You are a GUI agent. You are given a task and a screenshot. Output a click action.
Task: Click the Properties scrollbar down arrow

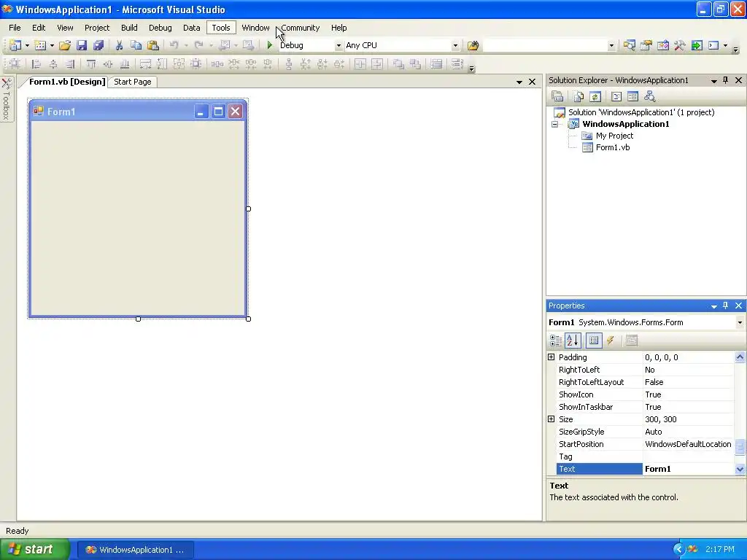click(x=740, y=469)
